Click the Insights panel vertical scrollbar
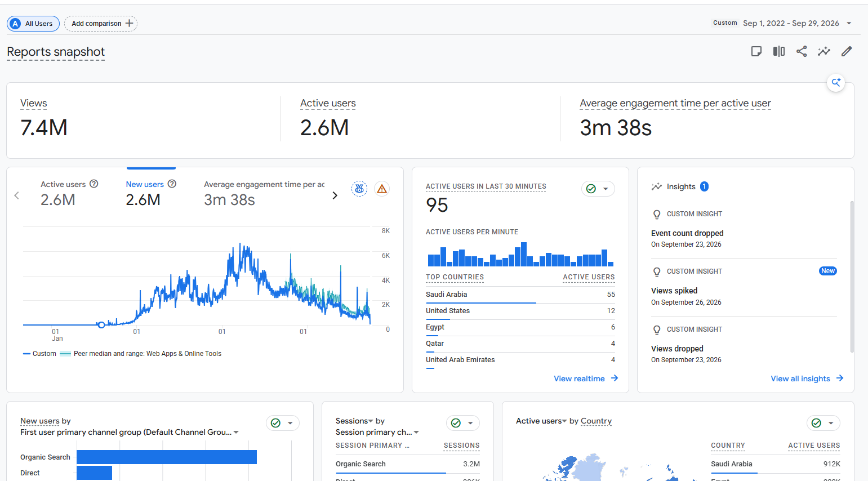Image resolution: width=868 pixels, height=481 pixels. coord(852,276)
